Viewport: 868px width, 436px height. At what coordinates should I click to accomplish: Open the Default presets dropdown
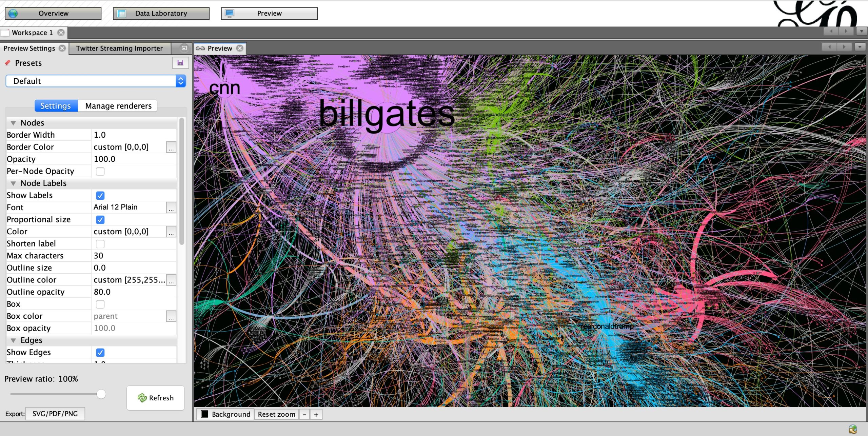(x=96, y=81)
